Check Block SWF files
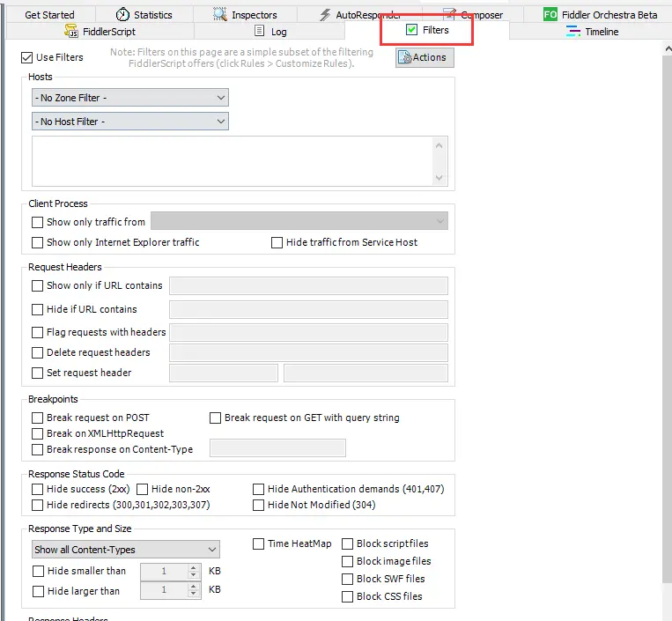The width and height of the screenshot is (672, 621). pyautogui.click(x=347, y=579)
